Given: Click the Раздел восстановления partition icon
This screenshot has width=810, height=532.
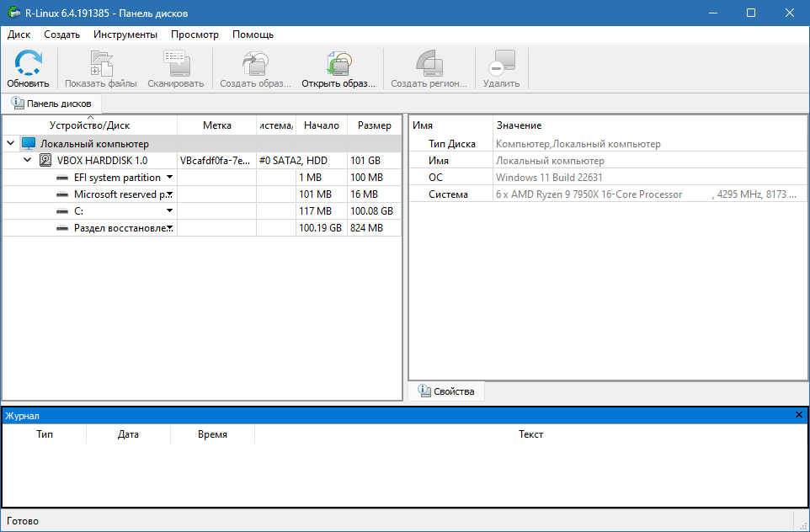Looking at the screenshot, I should 62,228.
